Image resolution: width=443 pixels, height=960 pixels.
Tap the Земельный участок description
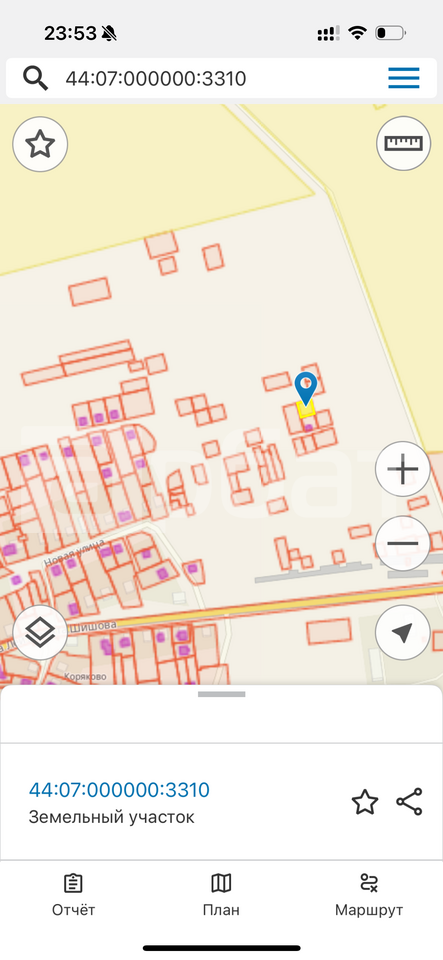pyautogui.click(x=111, y=817)
